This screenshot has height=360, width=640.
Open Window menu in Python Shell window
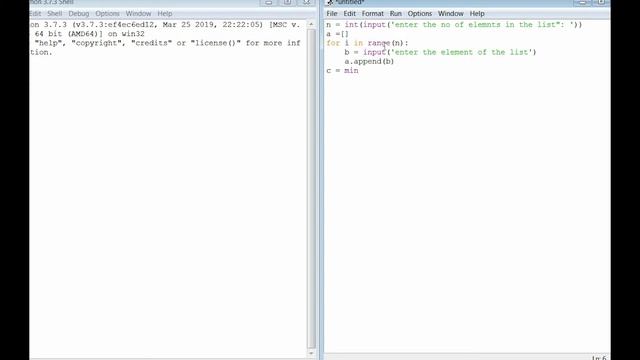click(x=138, y=13)
